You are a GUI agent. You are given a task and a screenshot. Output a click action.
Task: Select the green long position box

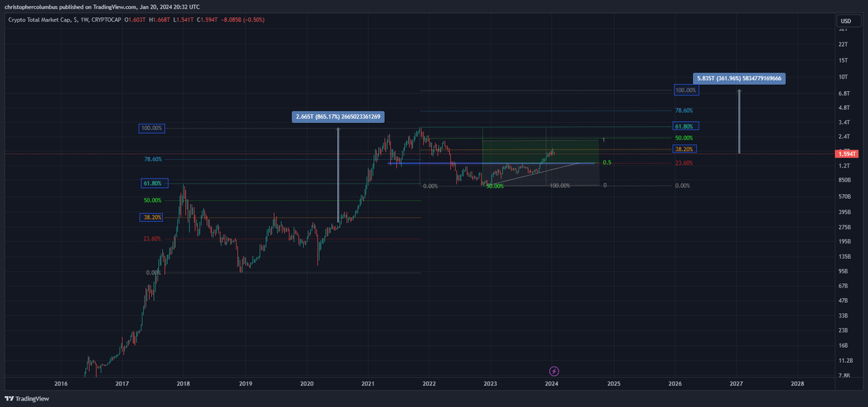click(x=540, y=151)
